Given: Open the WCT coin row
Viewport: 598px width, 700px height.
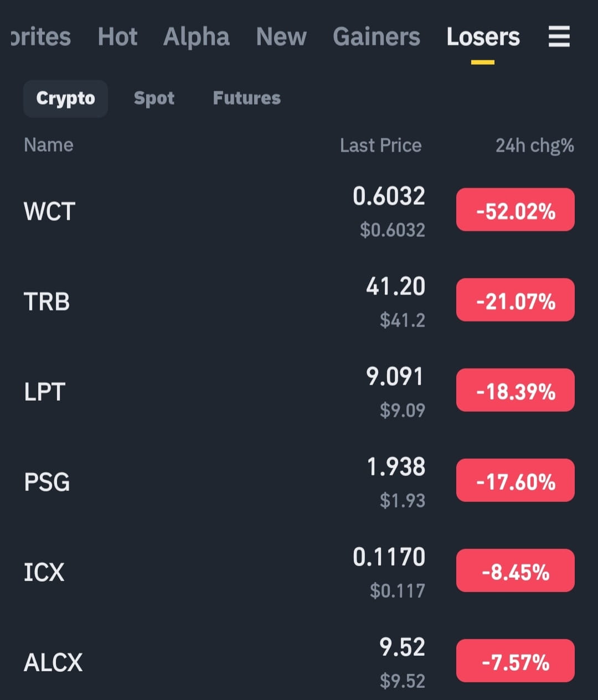Looking at the screenshot, I should (299, 211).
